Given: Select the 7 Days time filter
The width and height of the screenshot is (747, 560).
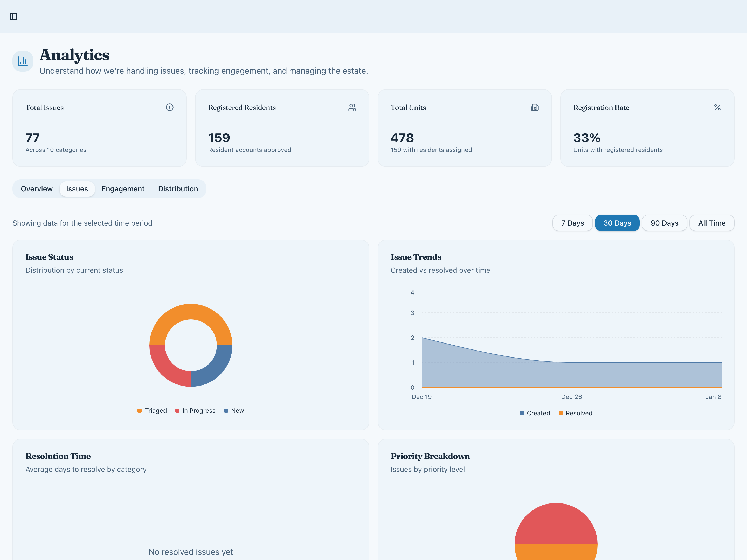Looking at the screenshot, I should pos(572,223).
